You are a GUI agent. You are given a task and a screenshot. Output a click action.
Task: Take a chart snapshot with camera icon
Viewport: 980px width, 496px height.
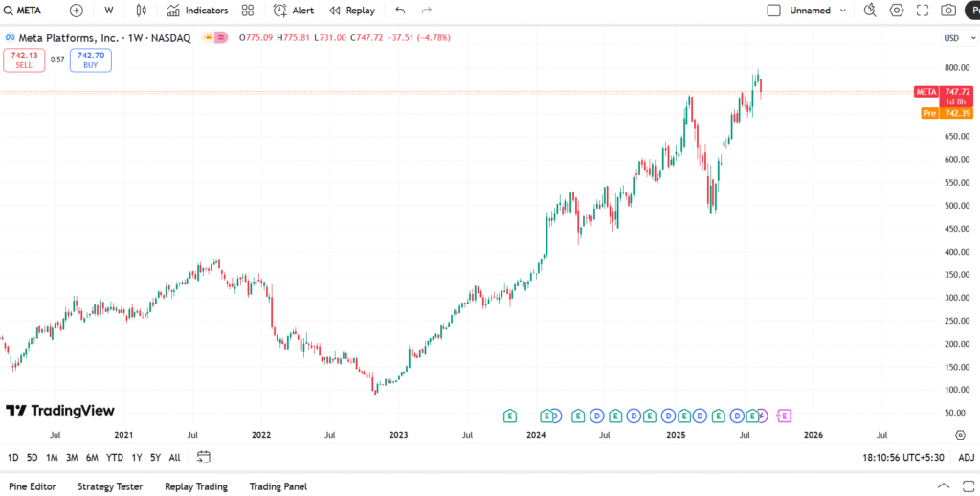coord(948,10)
